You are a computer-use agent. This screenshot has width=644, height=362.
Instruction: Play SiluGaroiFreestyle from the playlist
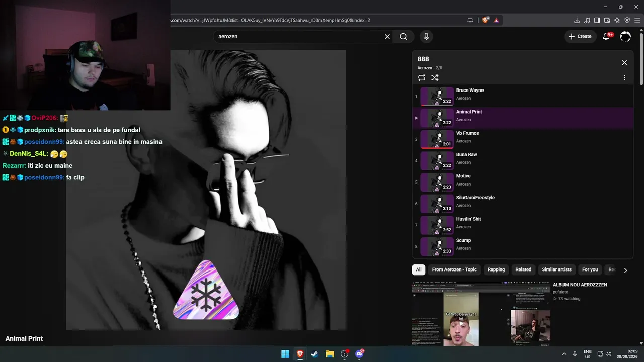click(523, 204)
